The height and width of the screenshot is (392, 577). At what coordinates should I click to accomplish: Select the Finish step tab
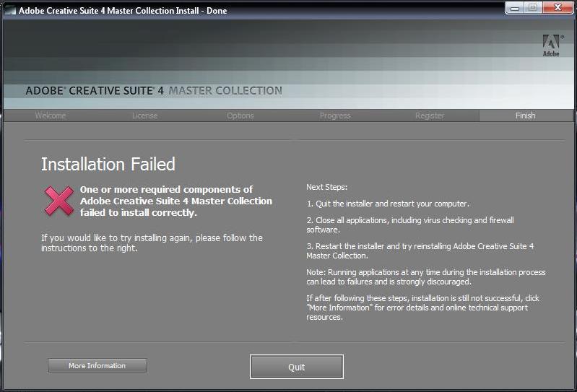point(525,116)
